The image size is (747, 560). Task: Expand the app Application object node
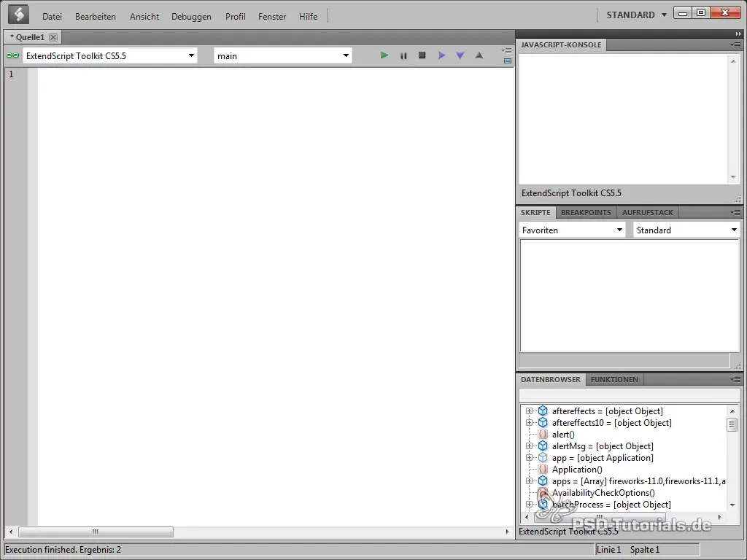(x=529, y=458)
